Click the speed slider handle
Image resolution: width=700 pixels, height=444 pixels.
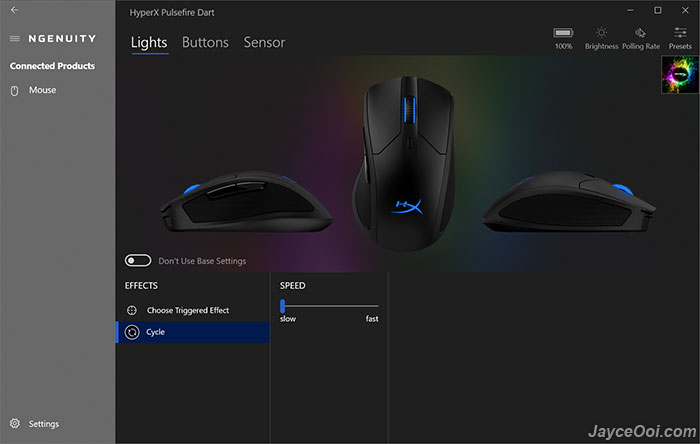click(x=282, y=306)
